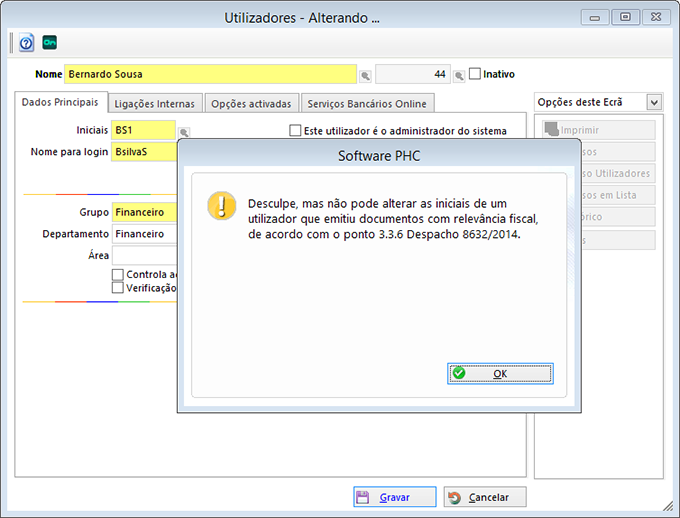The width and height of the screenshot is (680, 518).
Task: Open the help question-mark icon
Action: (x=26, y=43)
